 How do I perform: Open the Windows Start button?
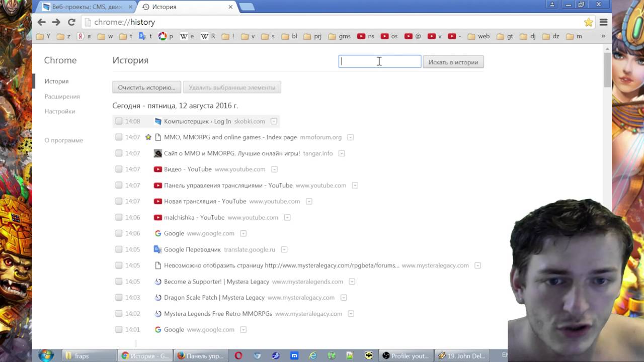coord(46,355)
